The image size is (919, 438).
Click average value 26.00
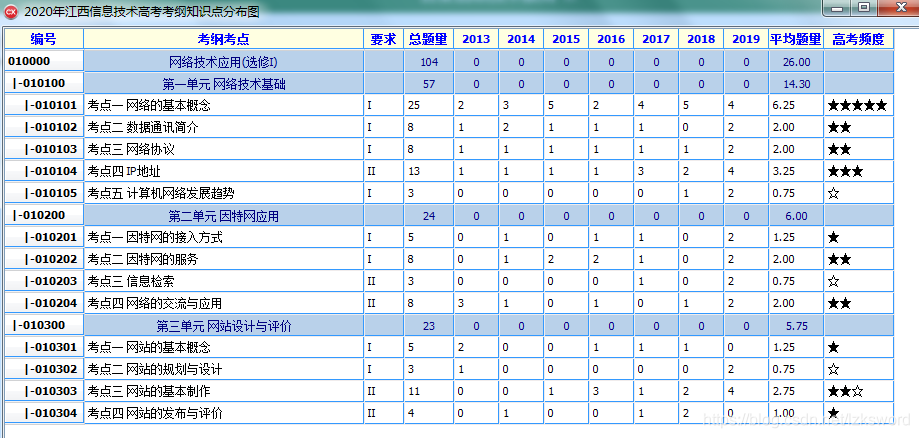coord(796,62)
